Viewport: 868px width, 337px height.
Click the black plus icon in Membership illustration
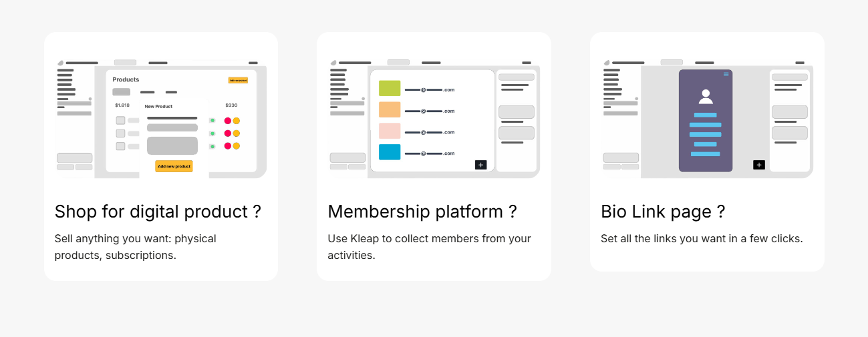[481, 165]
